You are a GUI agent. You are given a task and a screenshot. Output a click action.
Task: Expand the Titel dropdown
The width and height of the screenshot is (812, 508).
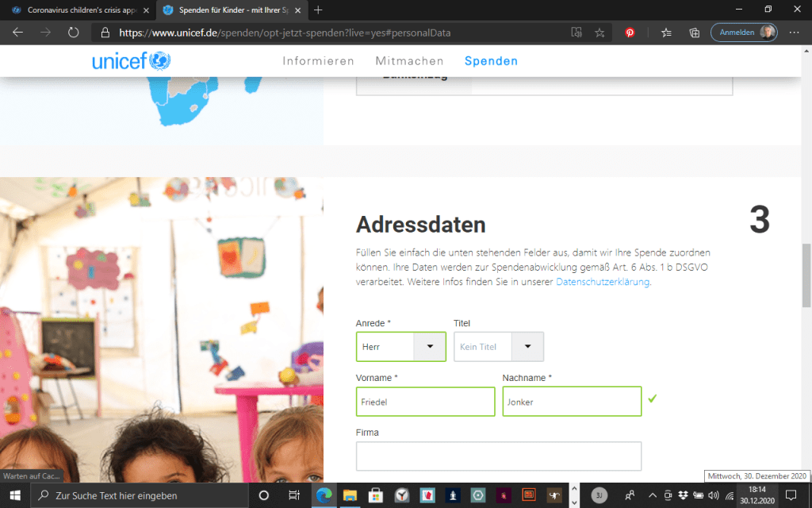(527, 347)
